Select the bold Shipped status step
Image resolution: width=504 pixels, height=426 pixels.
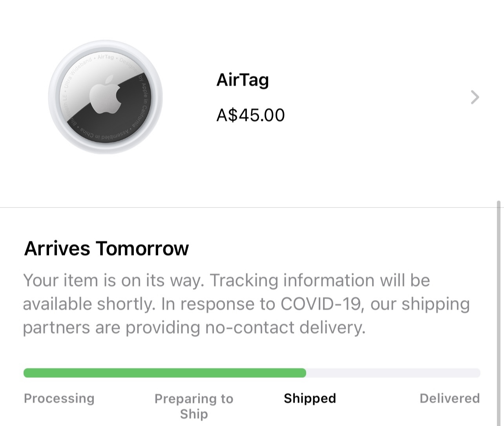310,398
